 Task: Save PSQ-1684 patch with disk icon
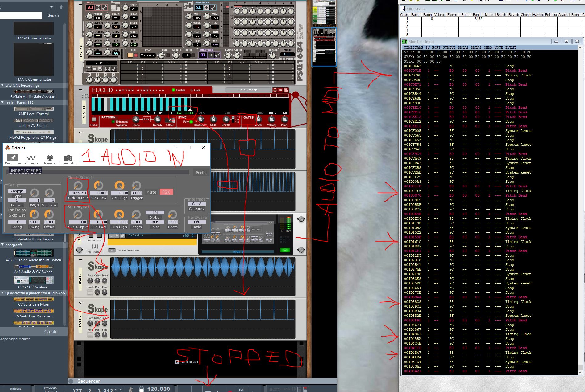(100, 69)
